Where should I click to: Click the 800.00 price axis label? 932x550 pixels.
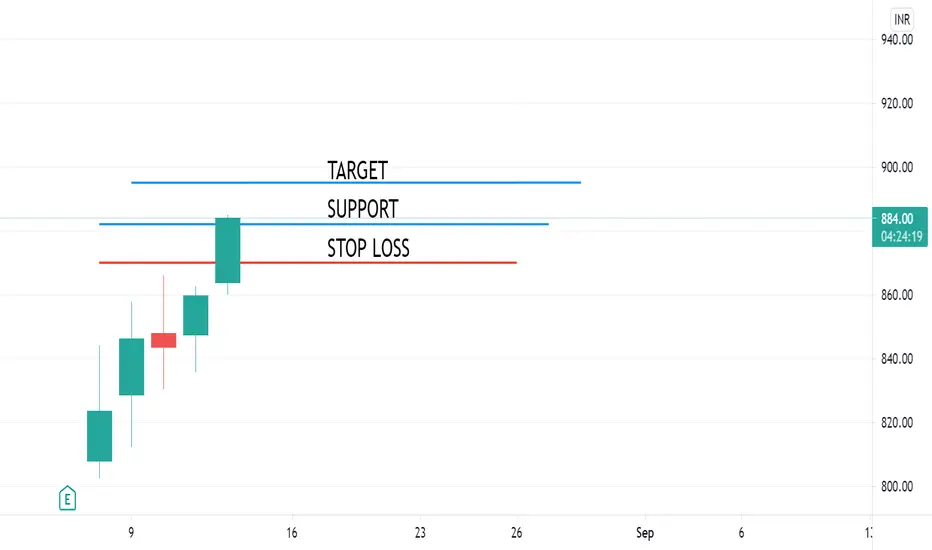tap(897, 486)
